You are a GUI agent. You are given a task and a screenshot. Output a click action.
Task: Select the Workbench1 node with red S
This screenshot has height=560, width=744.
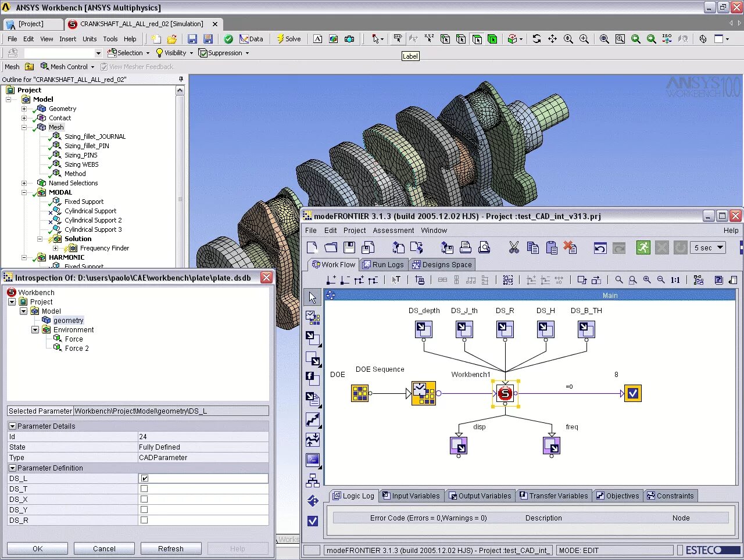[505, 393]
